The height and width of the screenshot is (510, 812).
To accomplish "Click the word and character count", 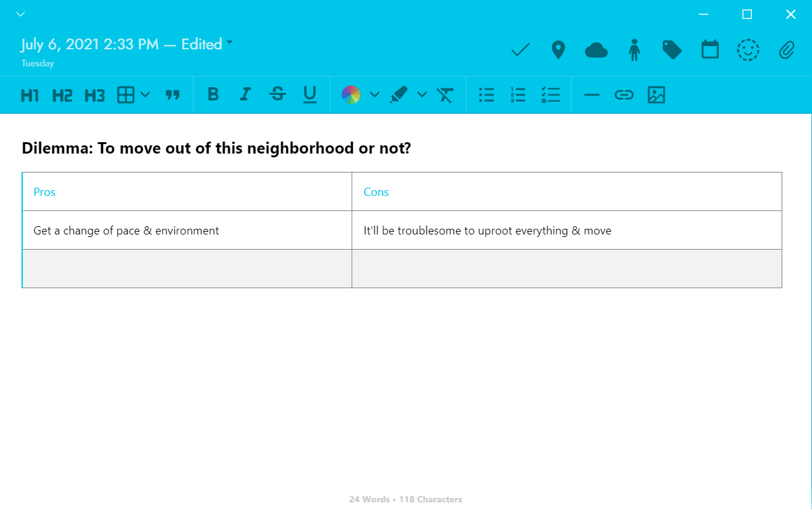I will tap(405, 499).
